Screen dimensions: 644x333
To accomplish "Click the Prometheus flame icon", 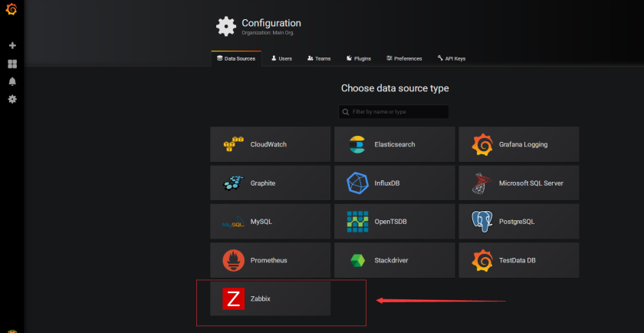I will click(x=233, y=260).
